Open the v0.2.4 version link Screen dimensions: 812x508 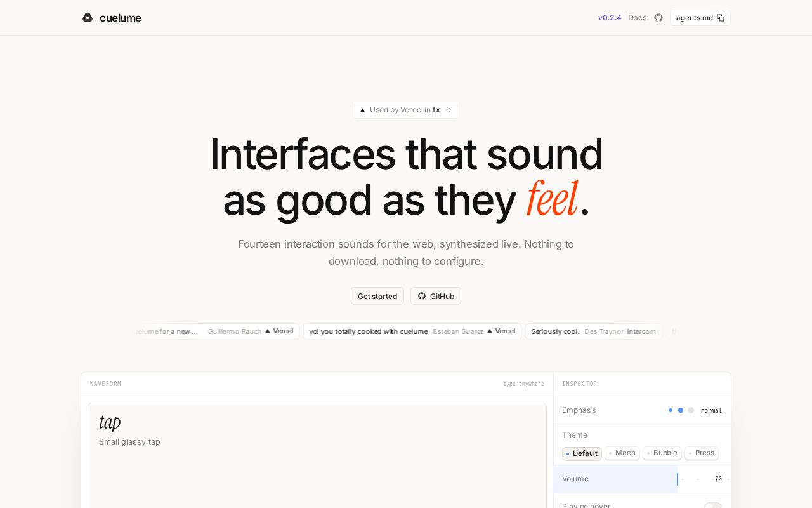pos(610,18)
